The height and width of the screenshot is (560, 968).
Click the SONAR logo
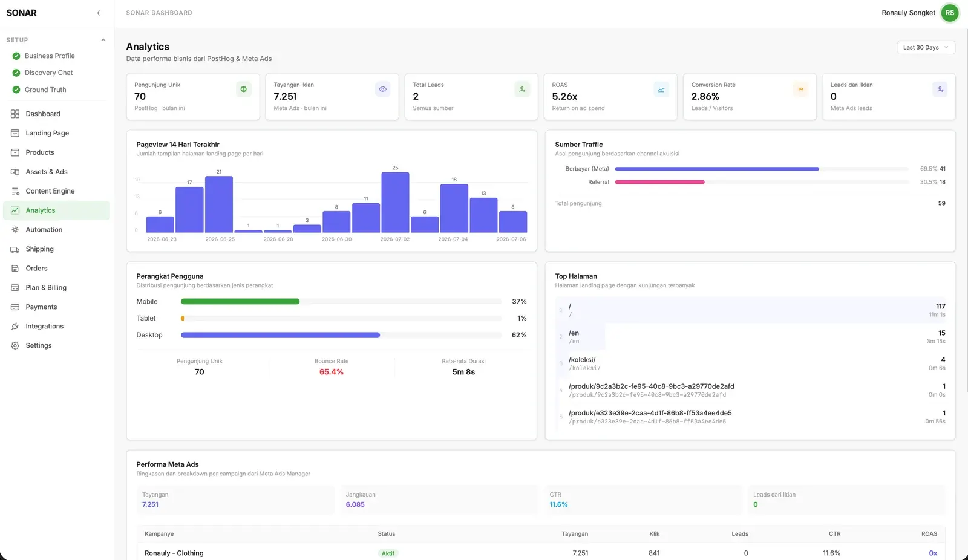coord(22,13)
